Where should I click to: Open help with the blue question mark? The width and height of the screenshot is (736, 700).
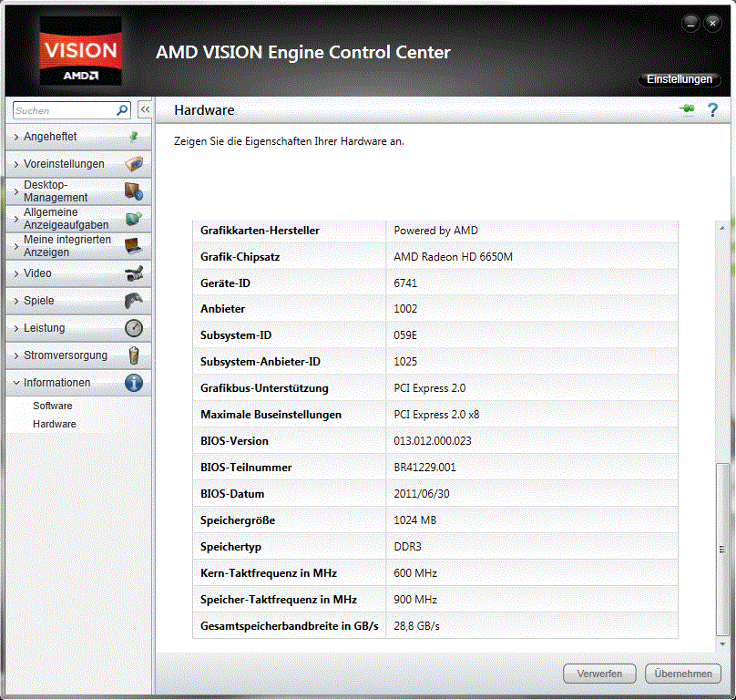[x=712, y=110]
